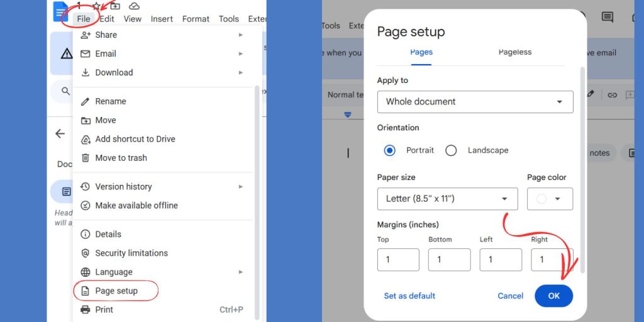Open the Format menu
Image resolution: width=644 pixels, height=322 pixels.
coord(196,19)
